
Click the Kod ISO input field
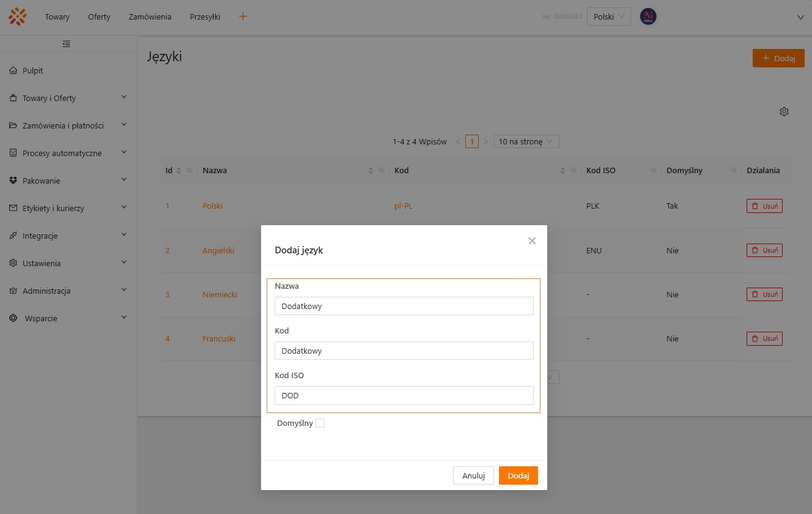click(x=404, y=395)
